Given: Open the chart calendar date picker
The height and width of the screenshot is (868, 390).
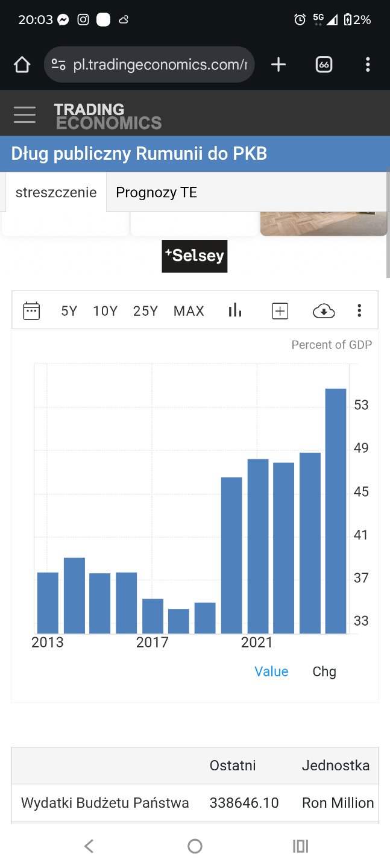Looking at the screenshot, I should 31,311.
